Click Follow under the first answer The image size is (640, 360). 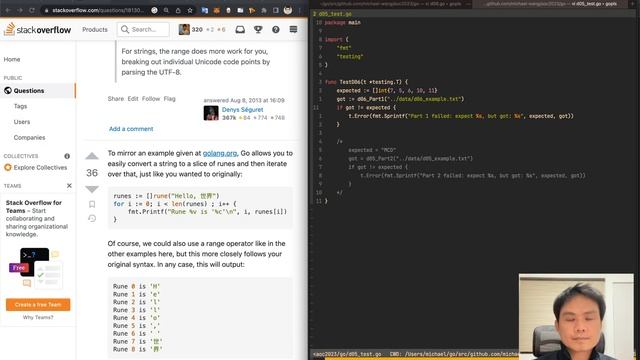151,99
